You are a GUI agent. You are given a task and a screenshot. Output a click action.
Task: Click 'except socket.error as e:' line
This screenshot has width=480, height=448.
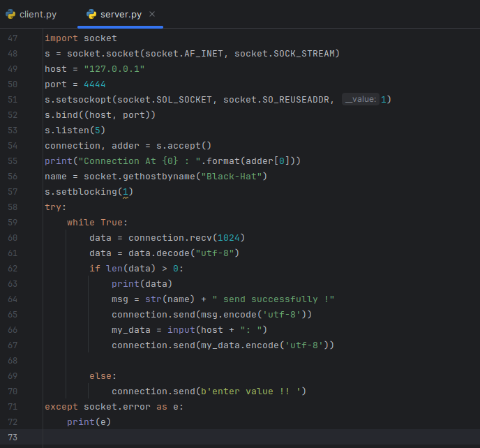114,406
